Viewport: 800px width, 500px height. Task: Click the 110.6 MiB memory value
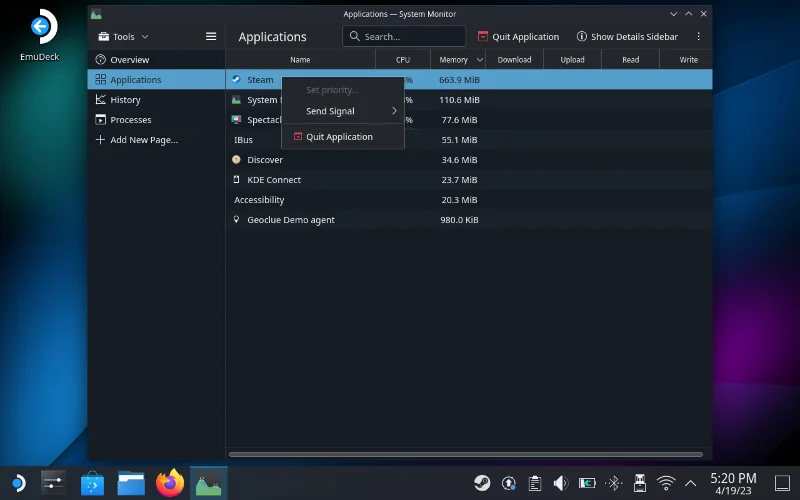459,99
